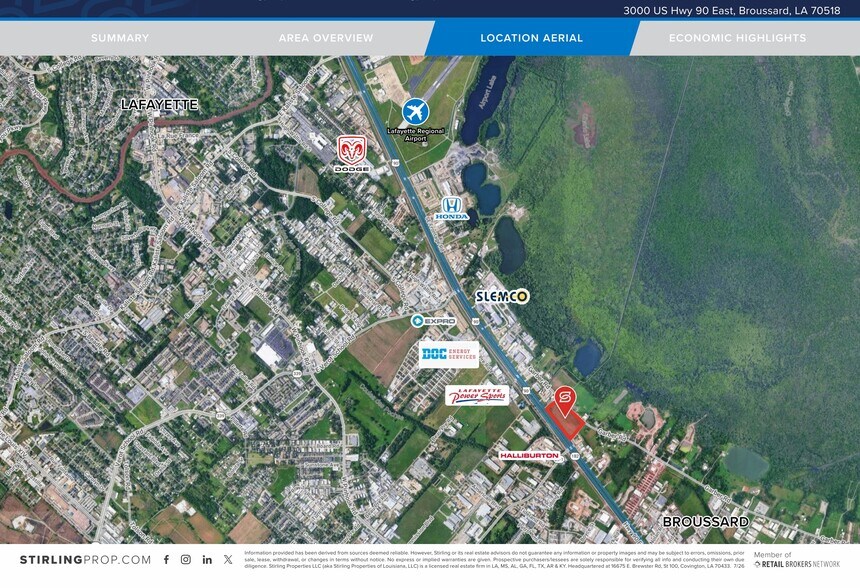Open the X (Twitter) icon link
This screenshot has height=588, width=860.
coord(228,559)
